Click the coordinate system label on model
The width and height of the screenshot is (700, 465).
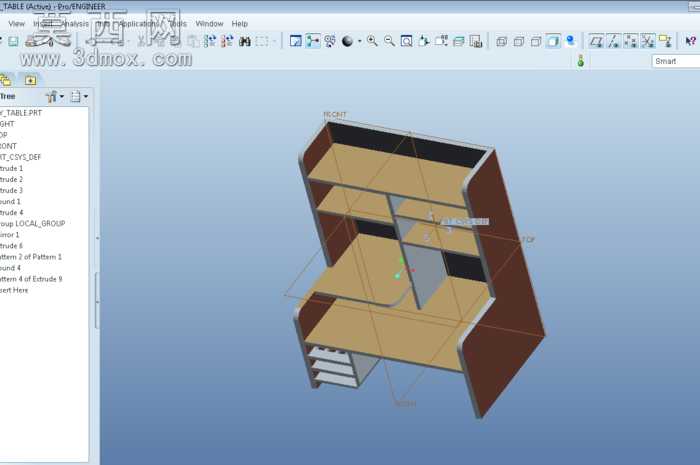465,221
